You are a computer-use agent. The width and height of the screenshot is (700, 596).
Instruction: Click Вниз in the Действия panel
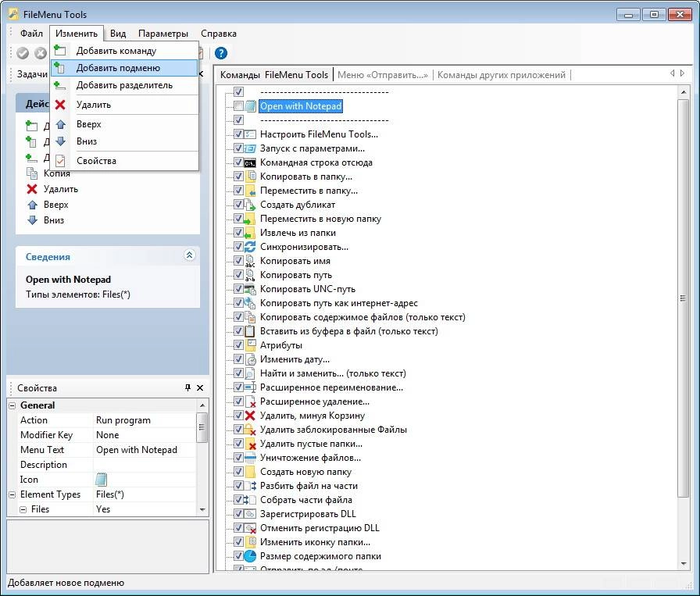(54, 220)
